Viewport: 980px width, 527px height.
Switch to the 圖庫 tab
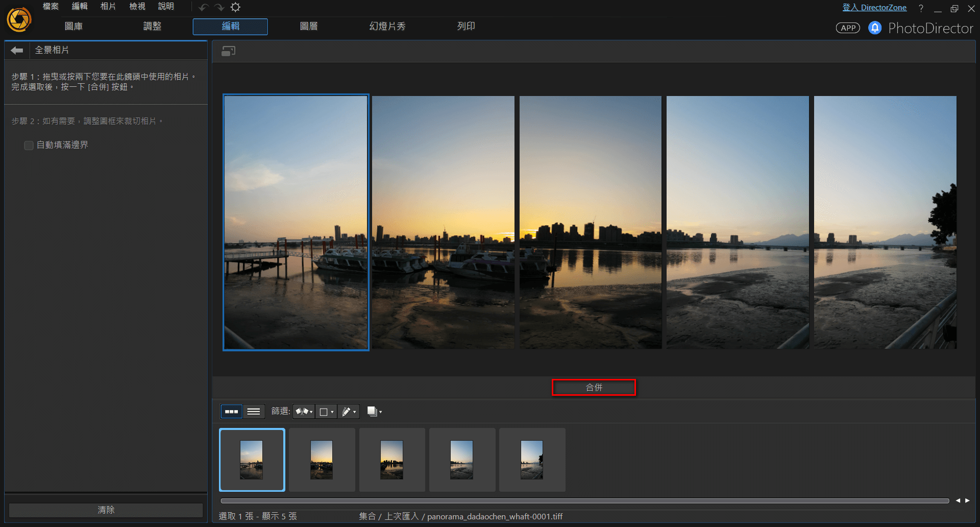tap(73, 26)
